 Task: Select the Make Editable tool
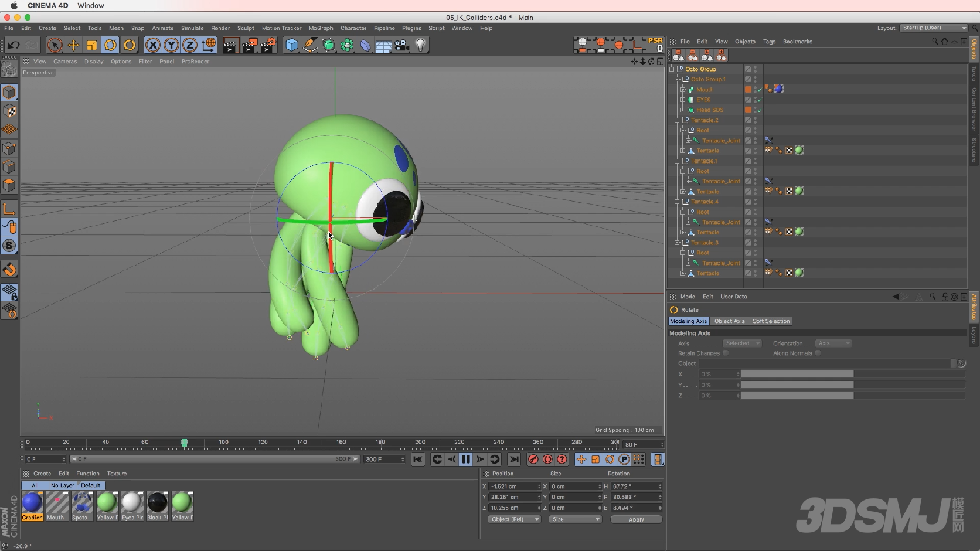9,69
